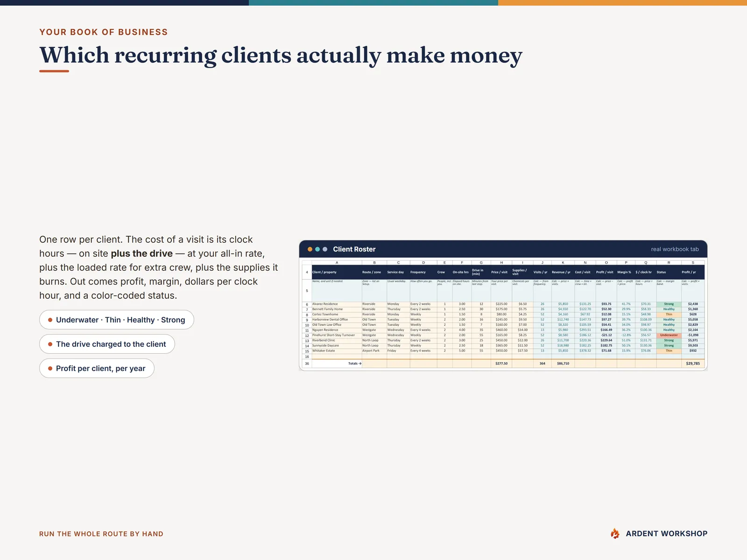Click the '$131.71' dollars per clock hour cell

645,340
